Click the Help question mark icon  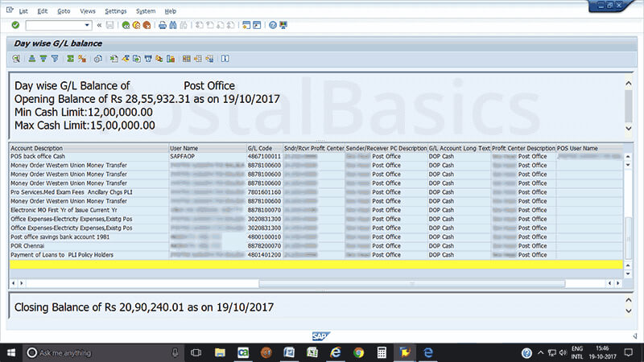[x=273, y=25]
